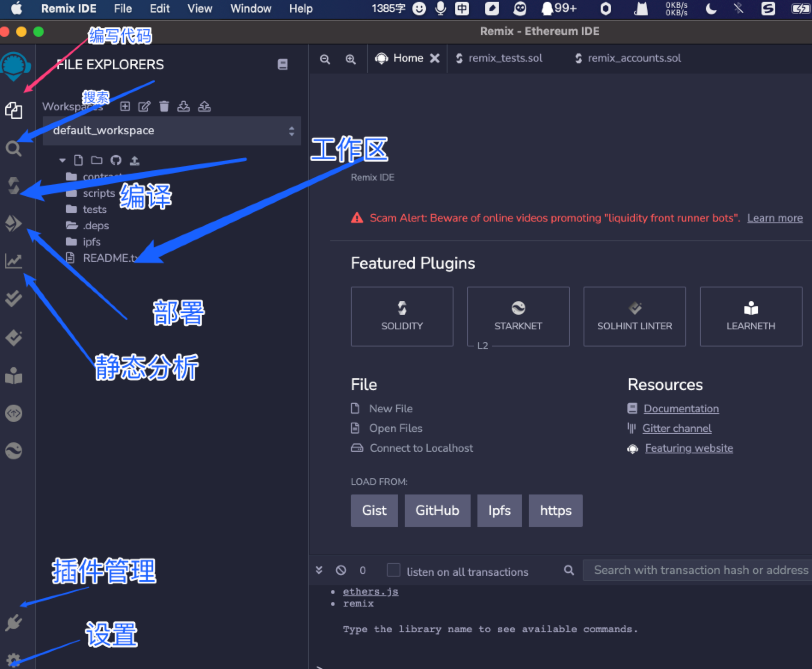Open the STARKNET featured plugin

[x=519, y=317]
